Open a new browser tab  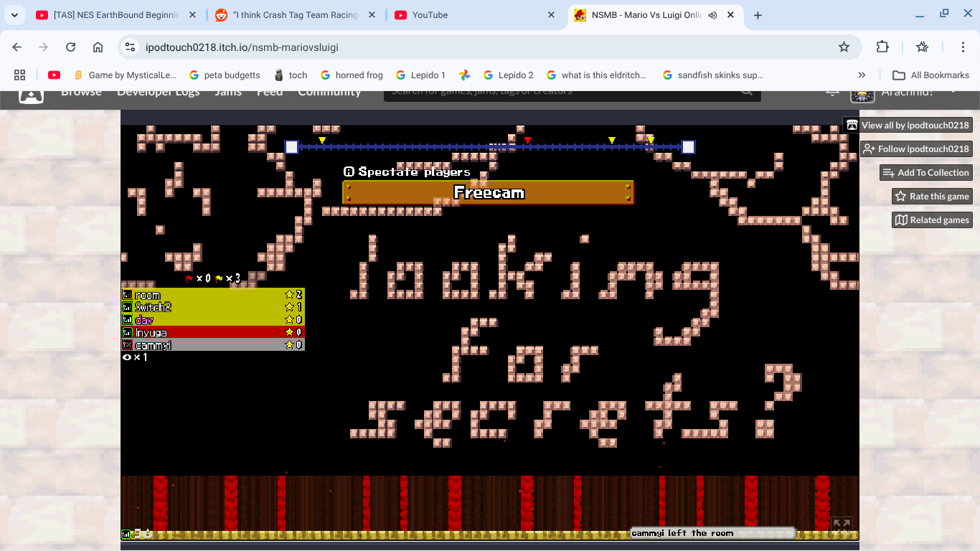click(x=758, y=15)
